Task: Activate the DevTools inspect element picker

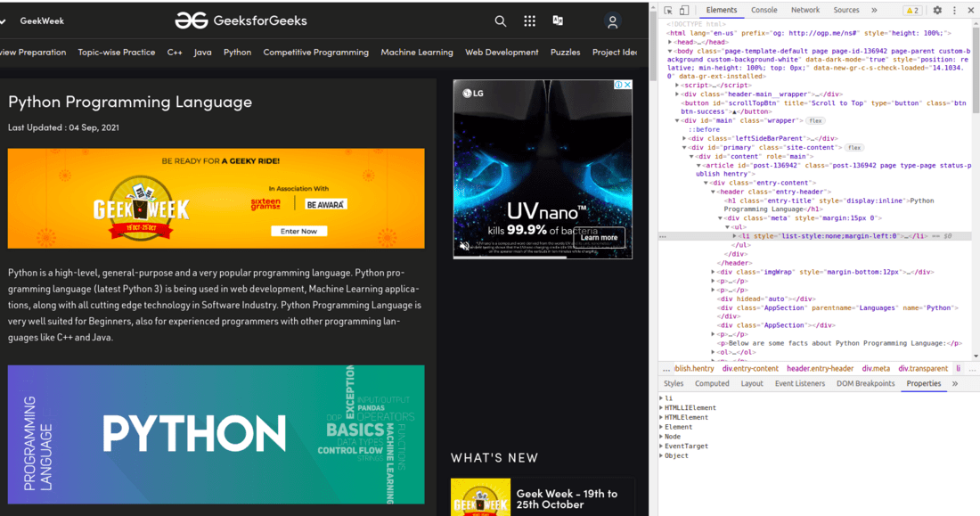Action: coord(668,11)
